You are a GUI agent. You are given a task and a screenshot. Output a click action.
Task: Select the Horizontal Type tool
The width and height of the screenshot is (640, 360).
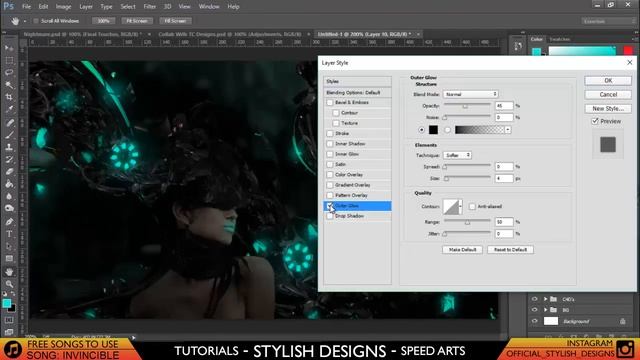(x=9, y=234)
